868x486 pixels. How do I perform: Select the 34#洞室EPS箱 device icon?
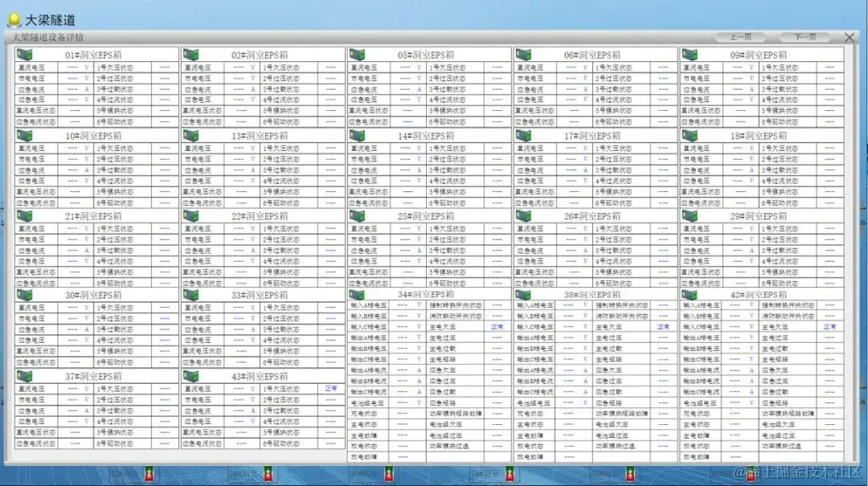click(x=358, y=295)
